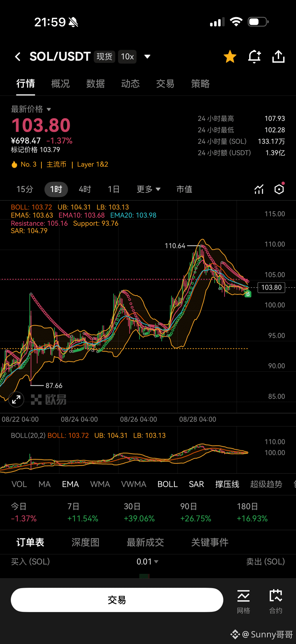Open the chart indicators icon

click(x=259, y=189)
